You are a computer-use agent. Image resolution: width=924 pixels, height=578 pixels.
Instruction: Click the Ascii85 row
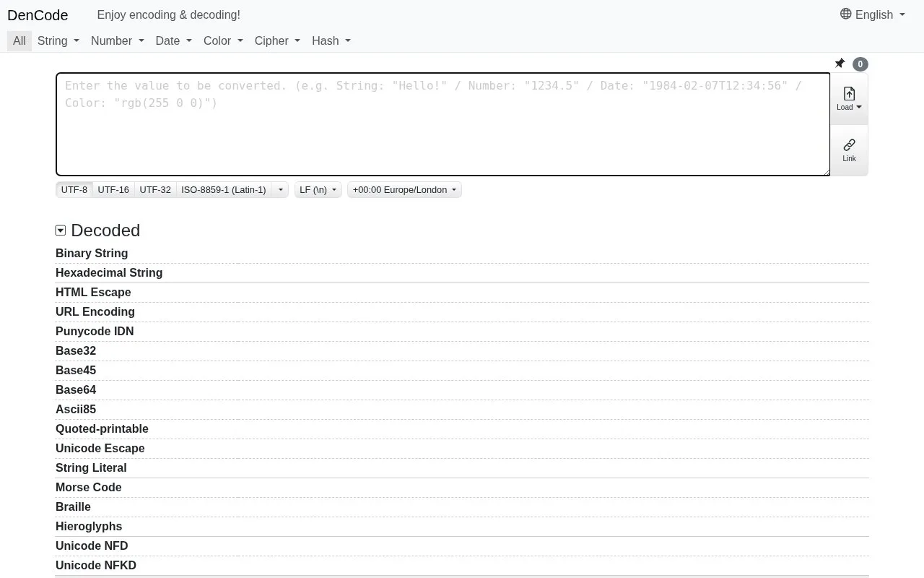tap(462, 410)
